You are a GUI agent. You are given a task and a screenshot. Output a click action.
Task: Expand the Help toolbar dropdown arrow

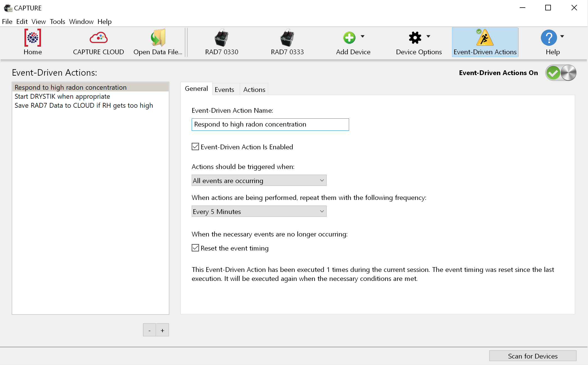click(x=562, y=36)
